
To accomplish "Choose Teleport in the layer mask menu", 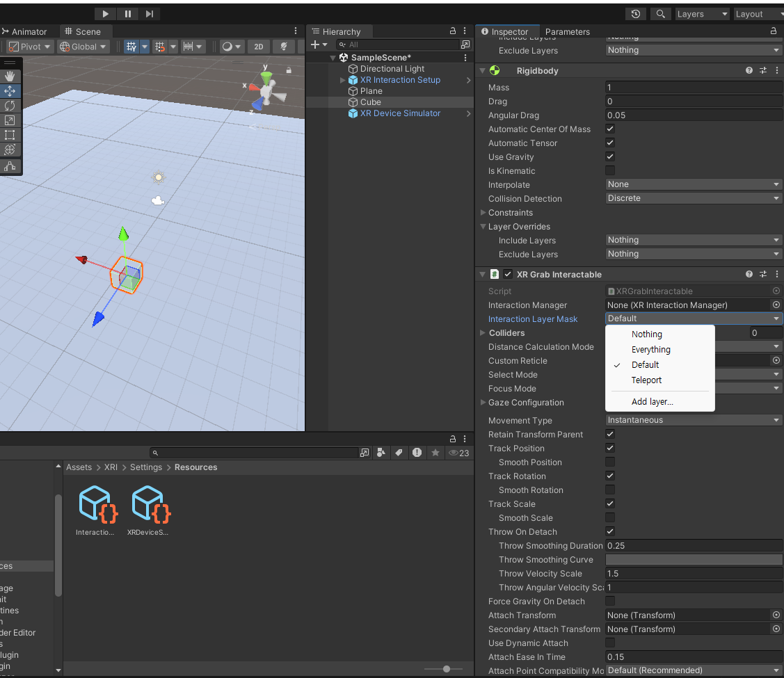I will pyautogui.click(x=660, y=380).
